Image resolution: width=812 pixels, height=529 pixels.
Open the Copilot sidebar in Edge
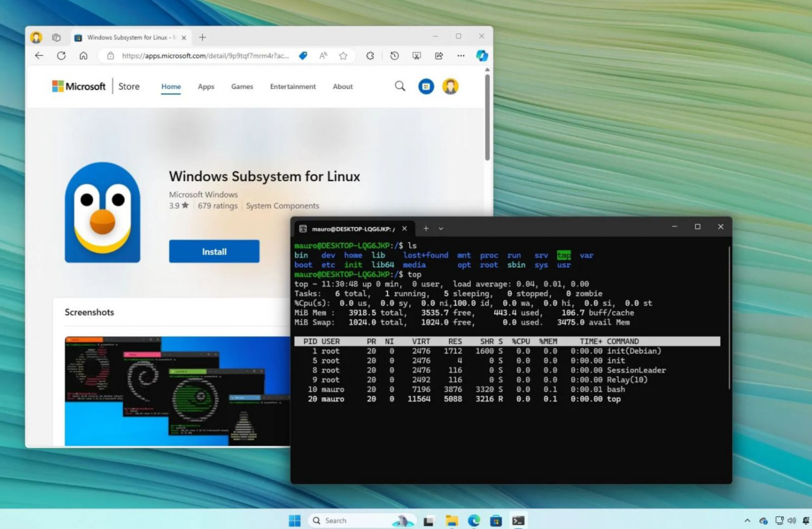pyautogui.click(x=482, y=56)
